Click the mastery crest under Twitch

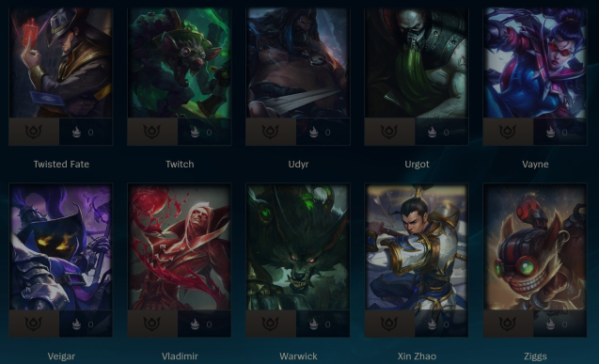[x=151, y=132]
